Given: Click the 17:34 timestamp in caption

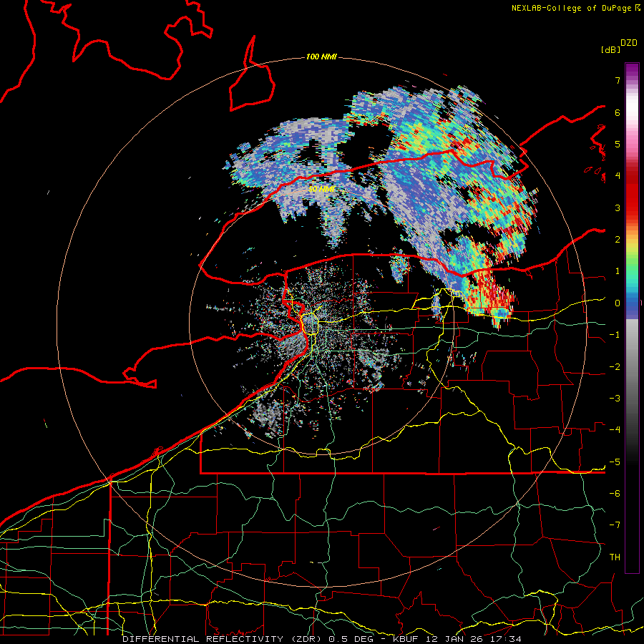Looking at the screenshot, I should (x=507, y=639).
